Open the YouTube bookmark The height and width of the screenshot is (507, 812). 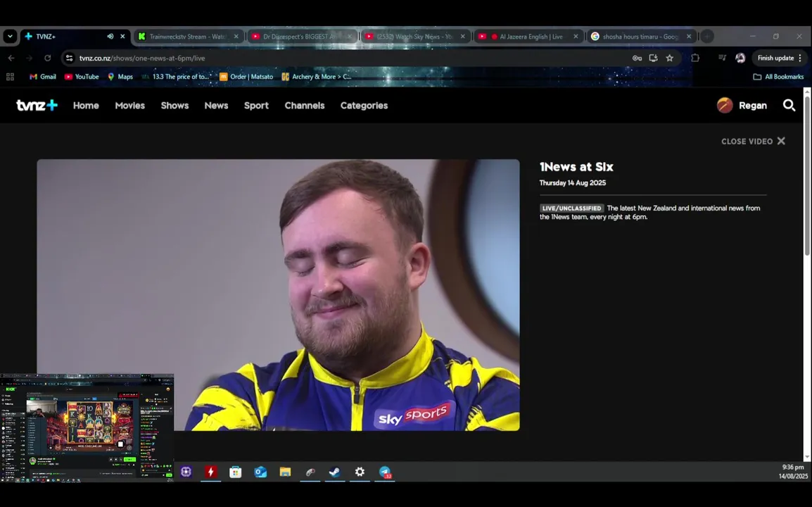(82, 77)
